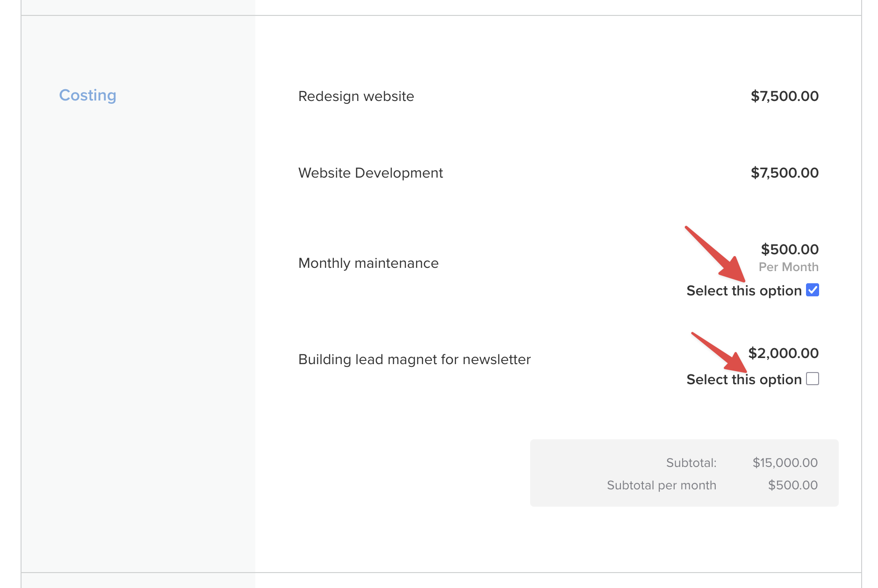
Task: Click the Website Development $7,500.00 price
Action: pyautogui.click(x=784, y=173)
